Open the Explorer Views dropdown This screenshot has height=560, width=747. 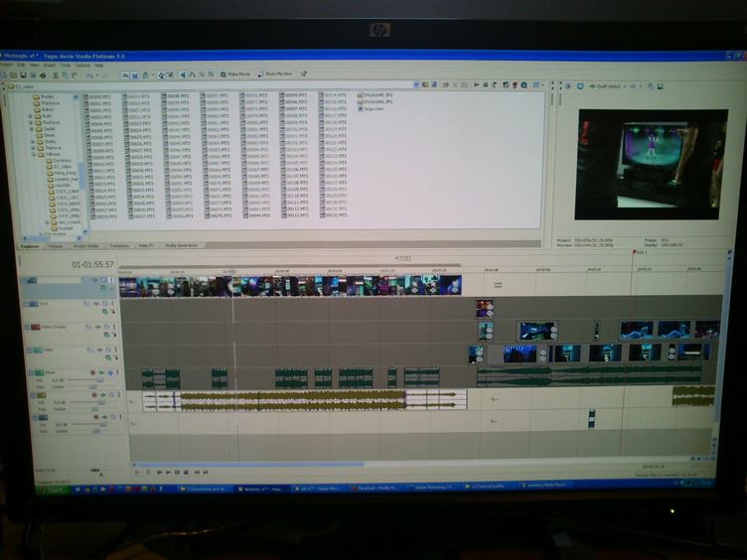coord(542,84)
